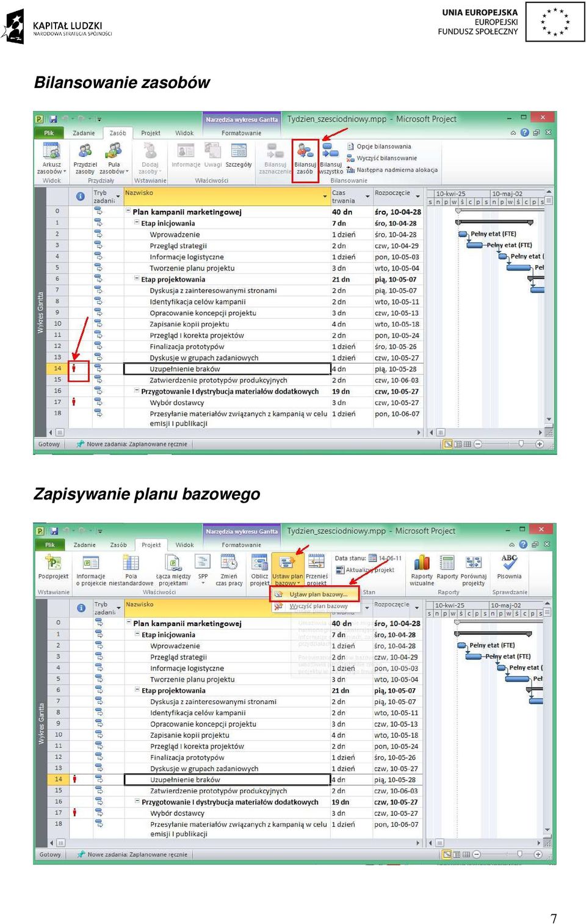
Task: Open Opcje bilansowania in upper window
Action: point(379,147)
